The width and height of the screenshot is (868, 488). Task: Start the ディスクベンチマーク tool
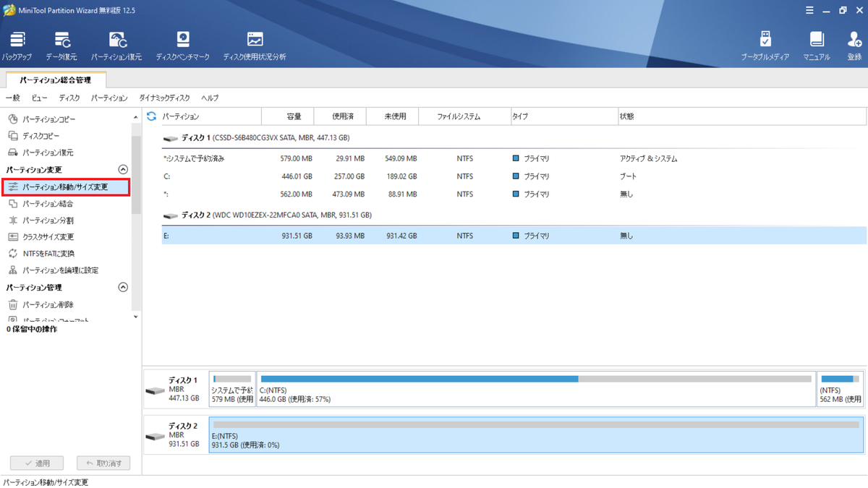coord(183,46)
